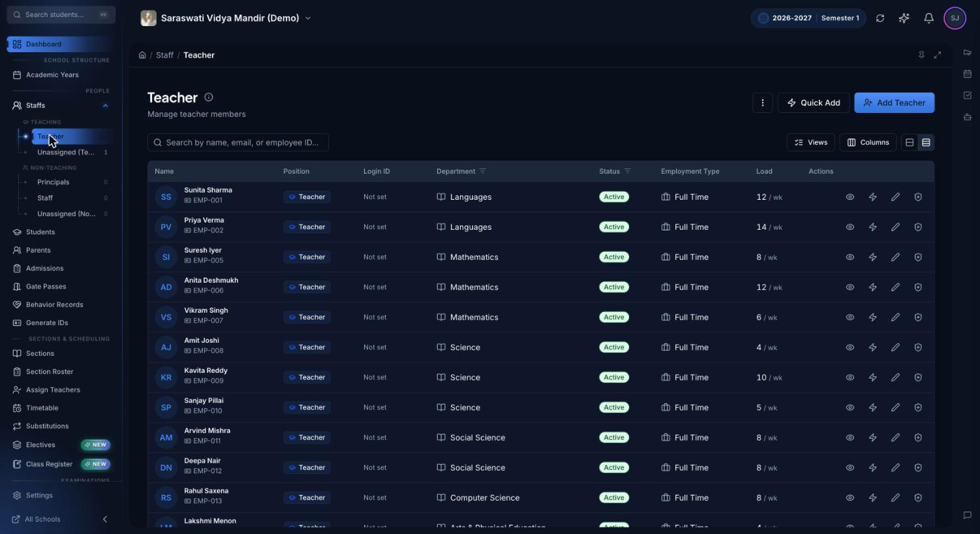Open the Columns chooser button
The image size is (980, 534).
point(868,142)
